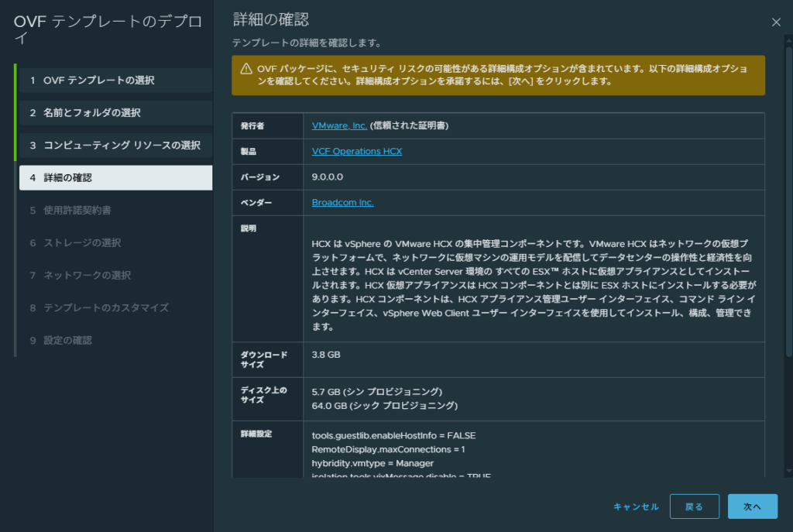Visit the Broadcom Inc. vendor link

(x=342, y=203)
